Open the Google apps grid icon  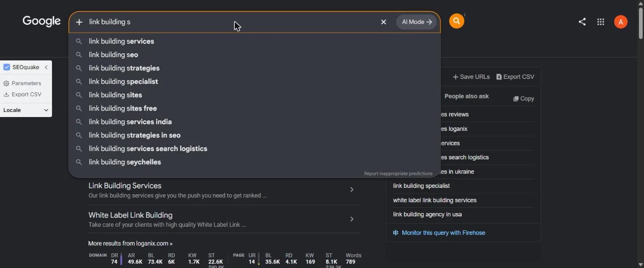point(600,22)
